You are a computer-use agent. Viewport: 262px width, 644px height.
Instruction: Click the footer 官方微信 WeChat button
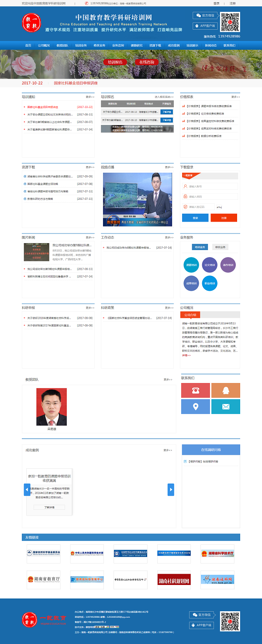coord(202,615)
